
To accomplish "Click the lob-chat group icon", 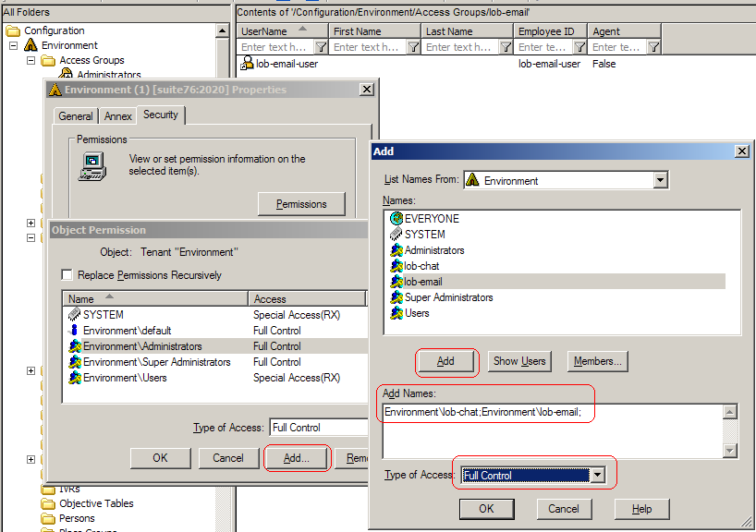I will point(396,266).
